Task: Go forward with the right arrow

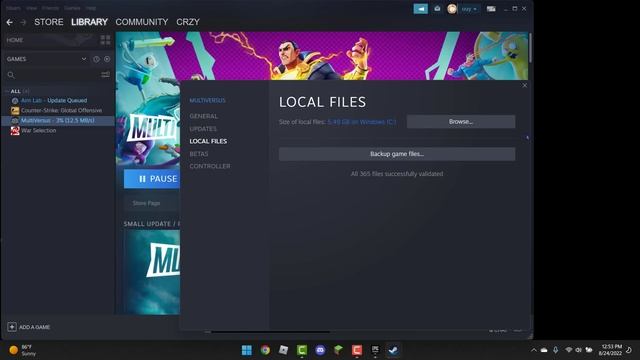Action: (x=23, y=22)
